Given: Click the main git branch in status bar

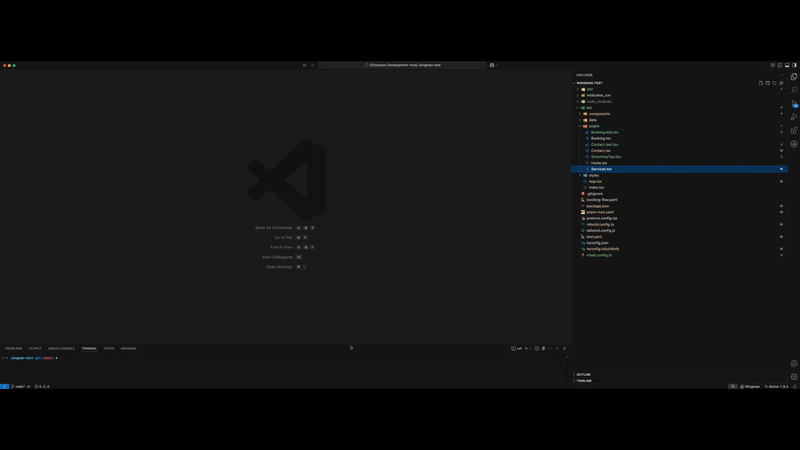Looking at the screenshot, I should pyautogui.click(x=20, y=387).
